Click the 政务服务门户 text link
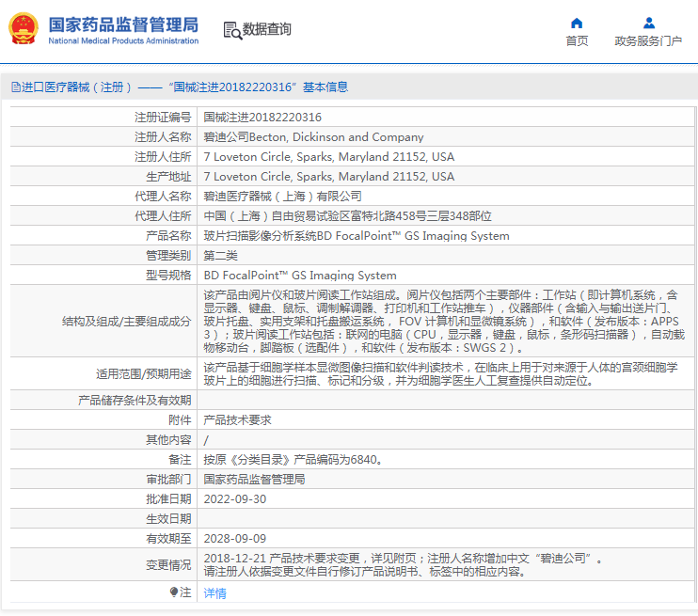Image resolution: width=698 pixels, height=616 pixels. (648, 41)
